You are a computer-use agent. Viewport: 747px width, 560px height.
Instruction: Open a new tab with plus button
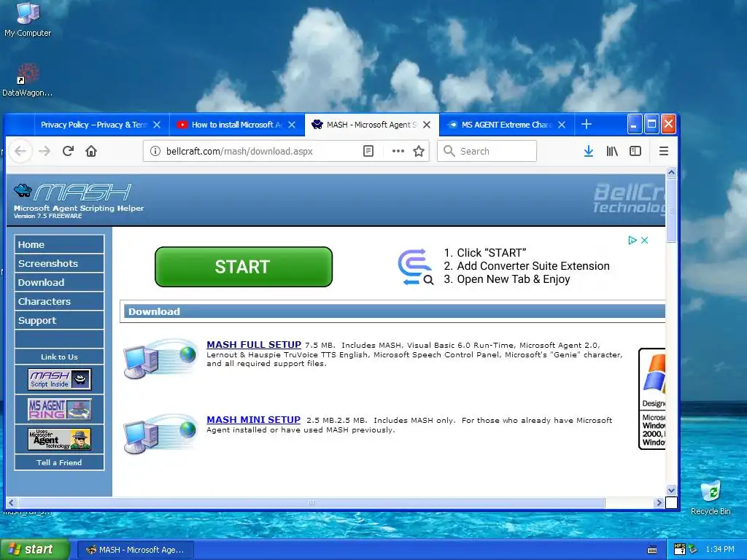click(587, 124)
